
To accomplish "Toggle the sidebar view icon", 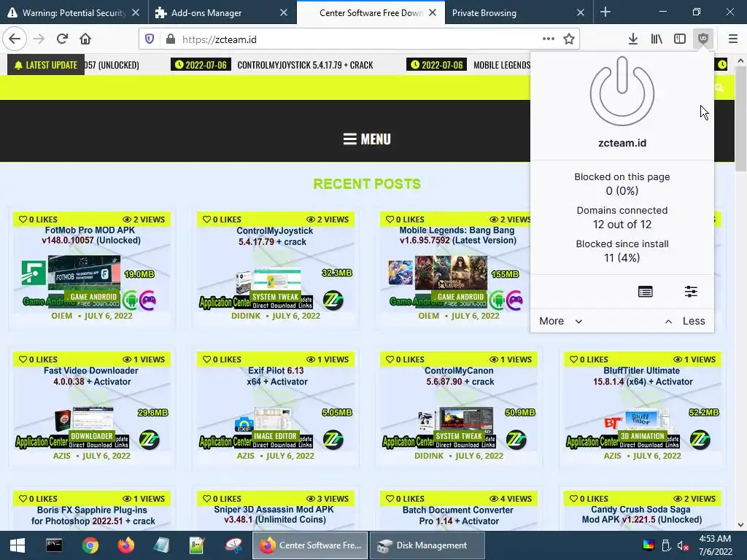I will (x=680, y=39).
